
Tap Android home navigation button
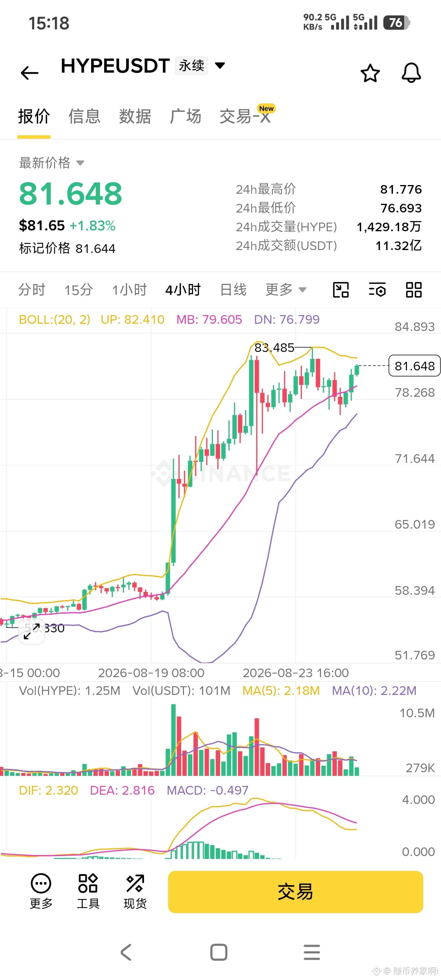click(219, 952)
